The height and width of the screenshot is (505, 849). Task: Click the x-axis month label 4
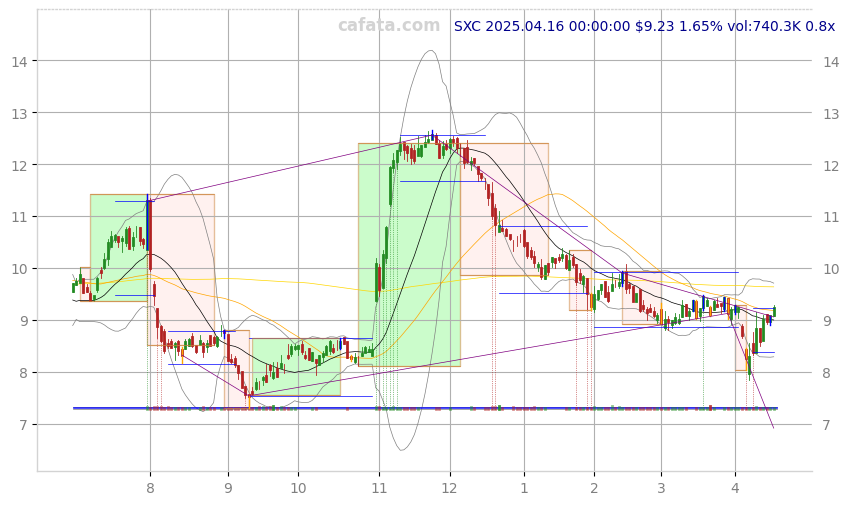735,488
